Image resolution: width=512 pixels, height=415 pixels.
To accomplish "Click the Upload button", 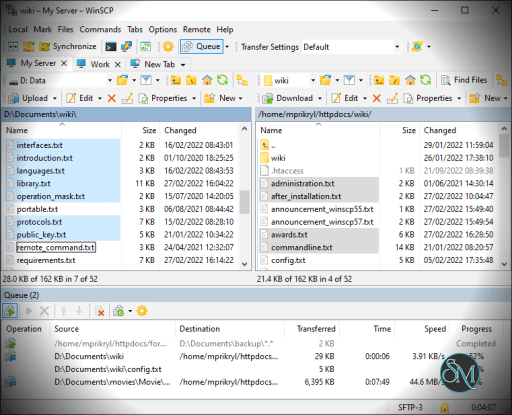I will click(x=28, y=98).
